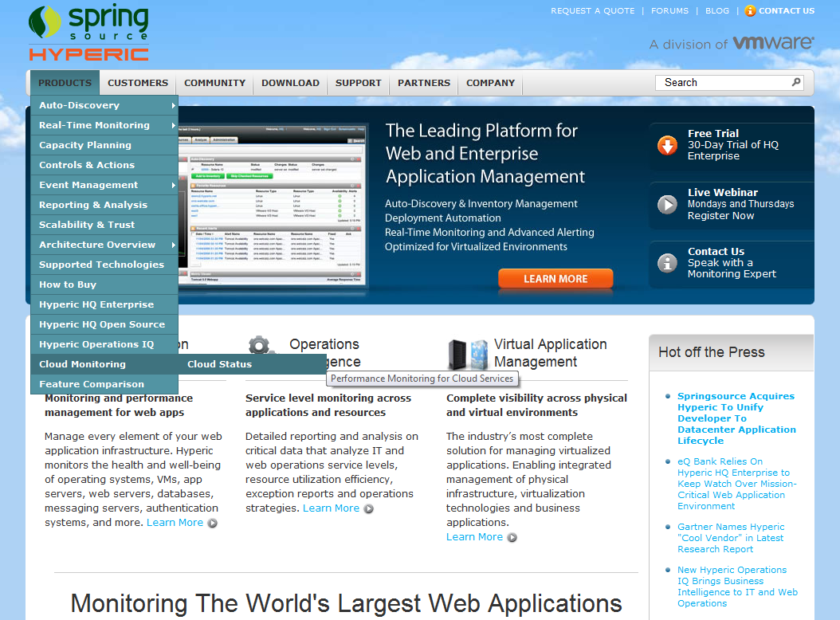Open Springsource Acquires Hyperic news link
The width and height of the screenshot is (840, 620).
tap(736, 418)
